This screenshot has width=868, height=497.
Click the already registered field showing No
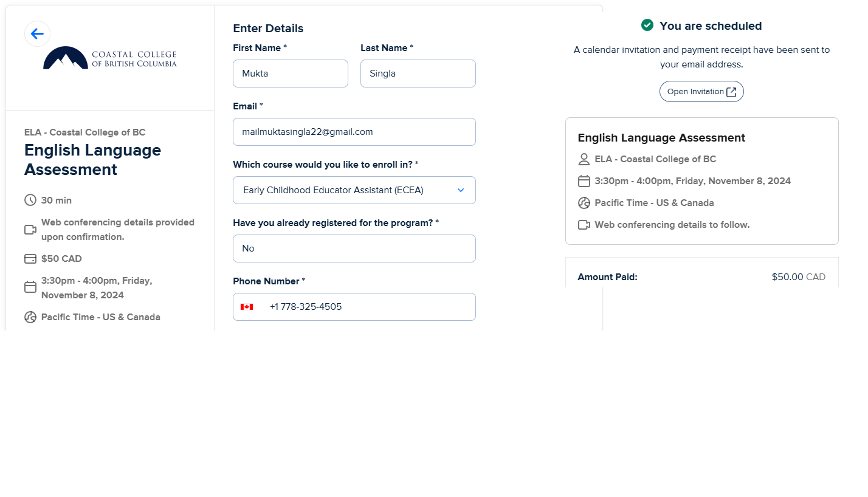point(354,249)
